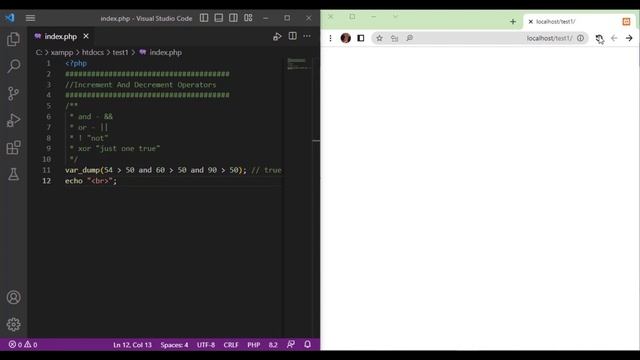Open the browser three-dot menu
The width and height of the screenshot is (640, 360).
pyautogui.click(x=330, y=38)
